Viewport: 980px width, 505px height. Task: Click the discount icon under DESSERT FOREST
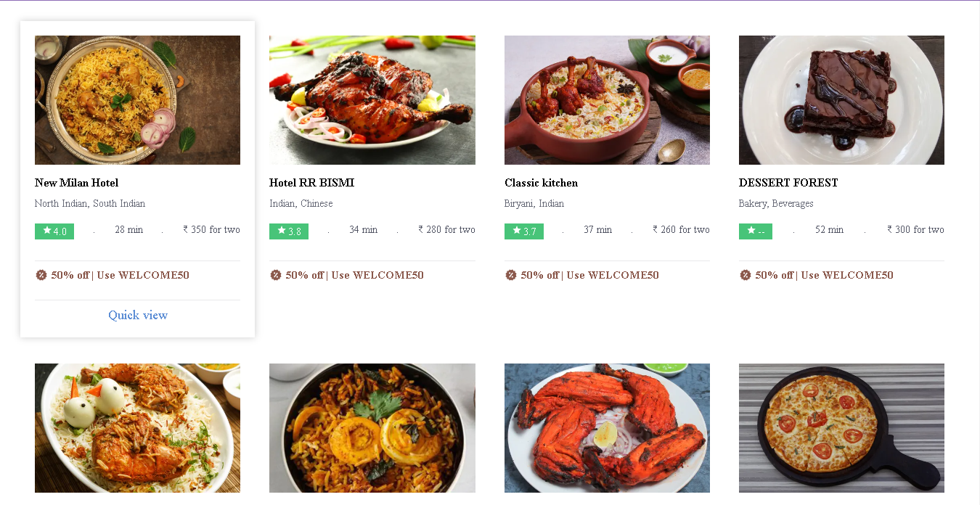[746, 275]
